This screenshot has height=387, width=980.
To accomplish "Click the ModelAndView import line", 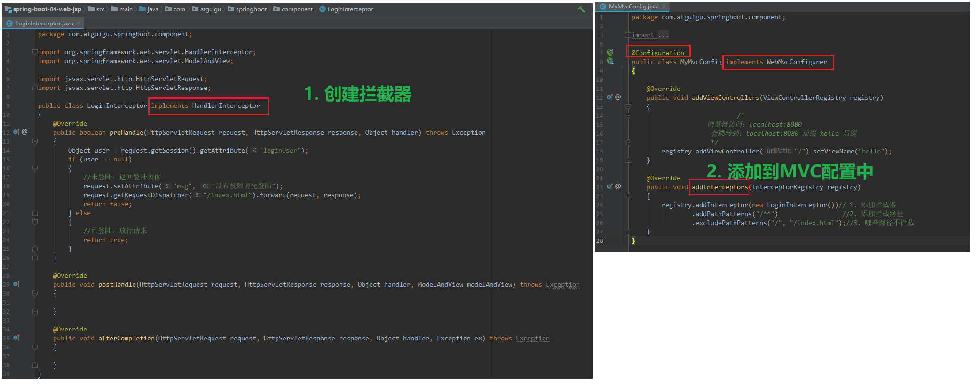I will tap(135, 61).
